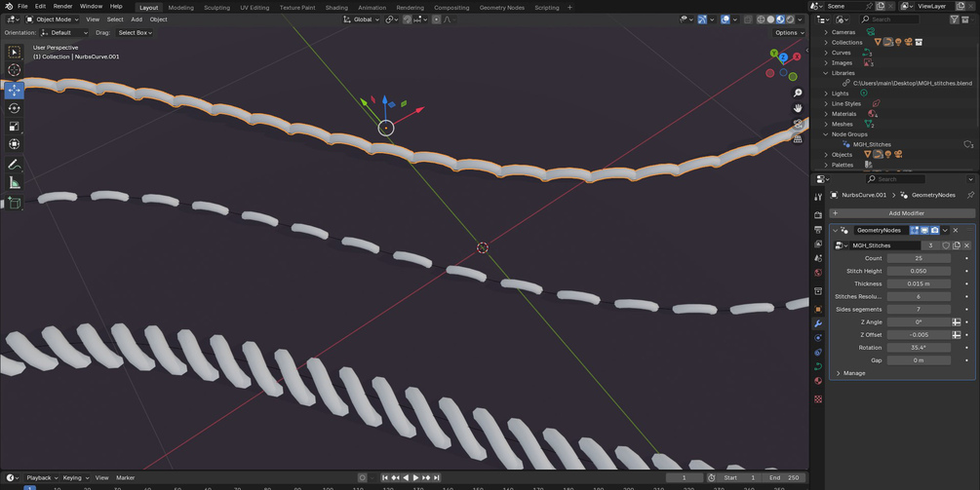Switch to Shading workspace tab
980x490 pixels.
point(336,8)
